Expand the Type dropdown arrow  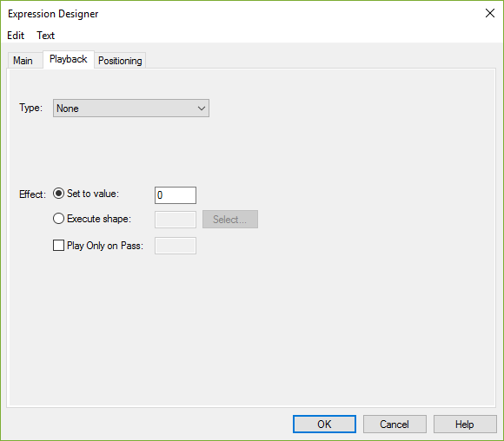[x=202, y=109]
